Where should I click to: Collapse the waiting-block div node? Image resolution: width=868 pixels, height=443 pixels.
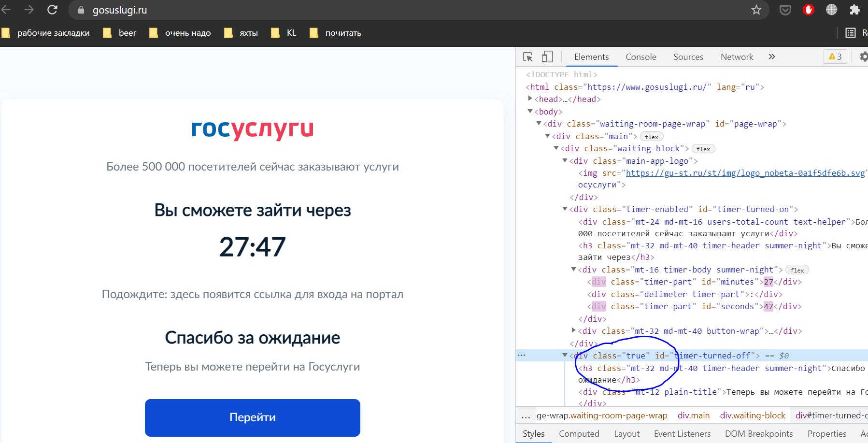556,148
